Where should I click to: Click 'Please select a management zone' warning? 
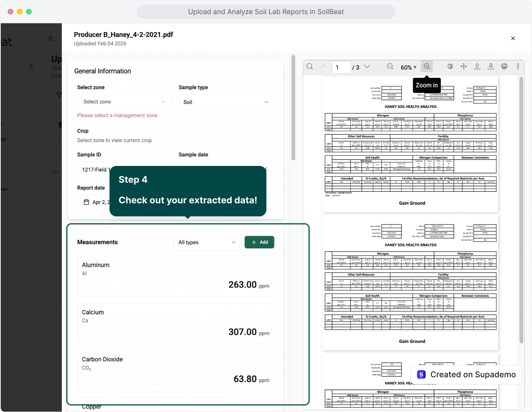coord(117,115)
